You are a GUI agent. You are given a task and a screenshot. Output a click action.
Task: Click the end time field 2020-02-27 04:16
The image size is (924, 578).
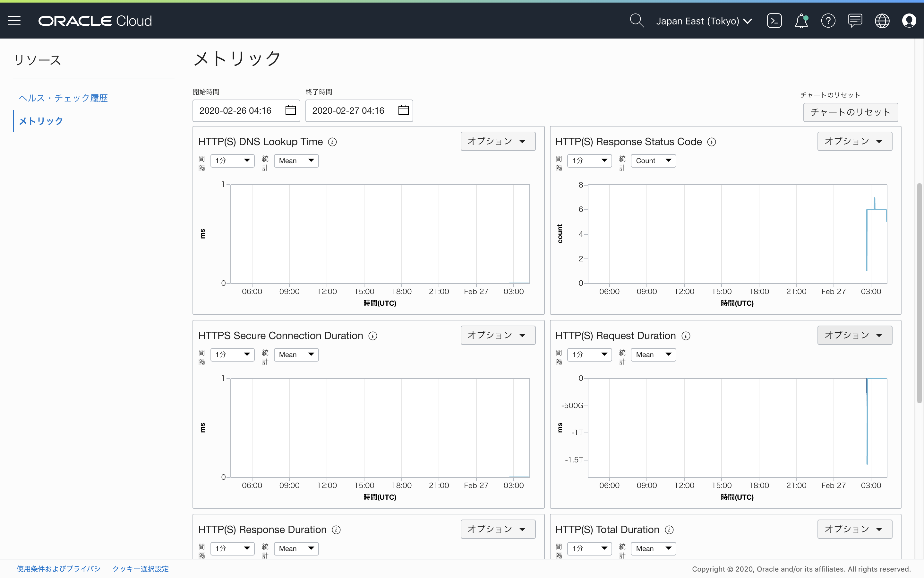pyautogui.click(x=359, y=110)
